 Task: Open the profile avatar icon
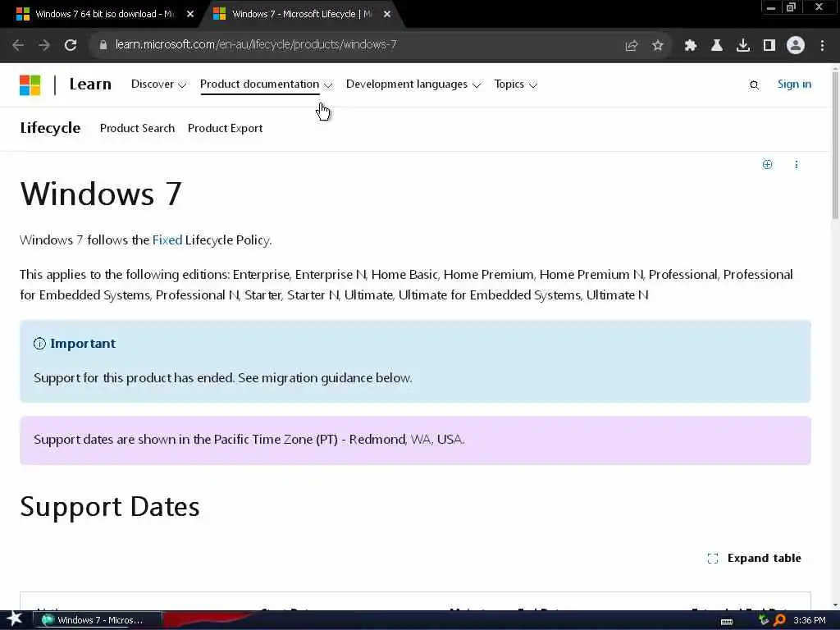796,45
